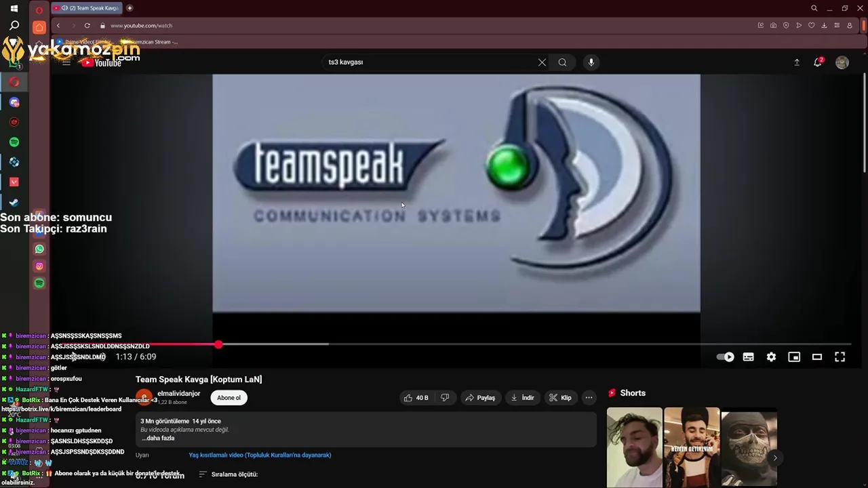Open Valorant in Windows taskbar
This screenshot has width=868, height=488.
[14, 182]
